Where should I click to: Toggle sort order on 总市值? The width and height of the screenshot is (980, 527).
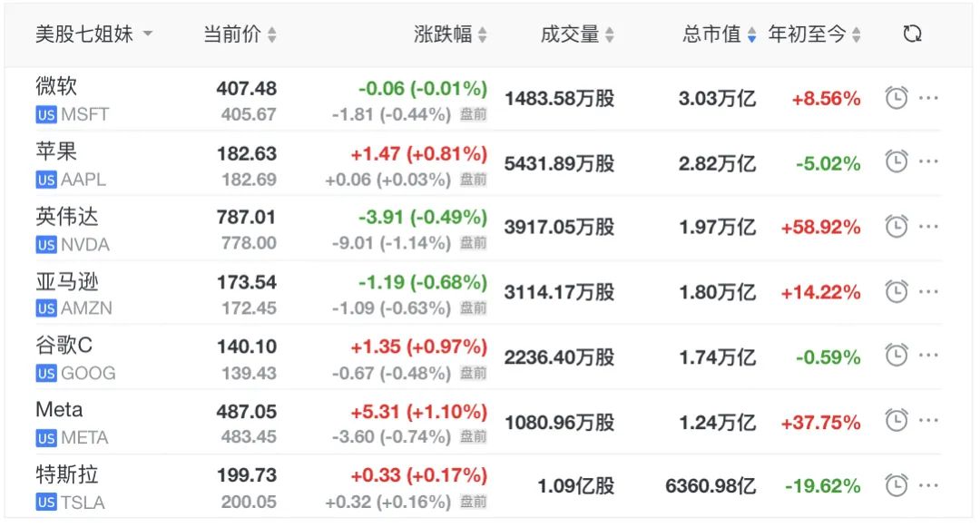click(x=720, y=34)
